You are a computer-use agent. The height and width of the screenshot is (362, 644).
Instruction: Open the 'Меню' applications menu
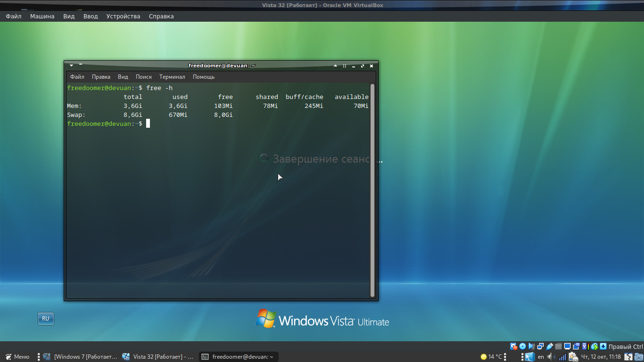click(17, 357)
